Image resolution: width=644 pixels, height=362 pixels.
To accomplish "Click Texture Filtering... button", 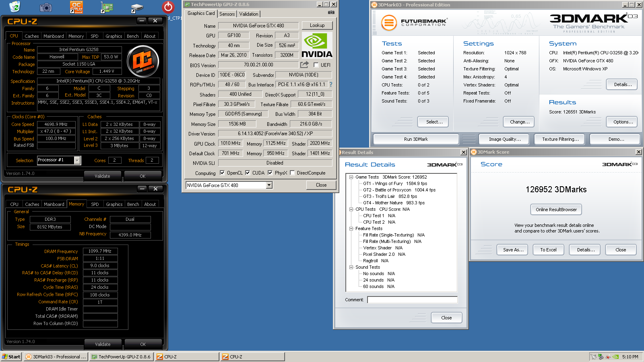I will point(560,139).
